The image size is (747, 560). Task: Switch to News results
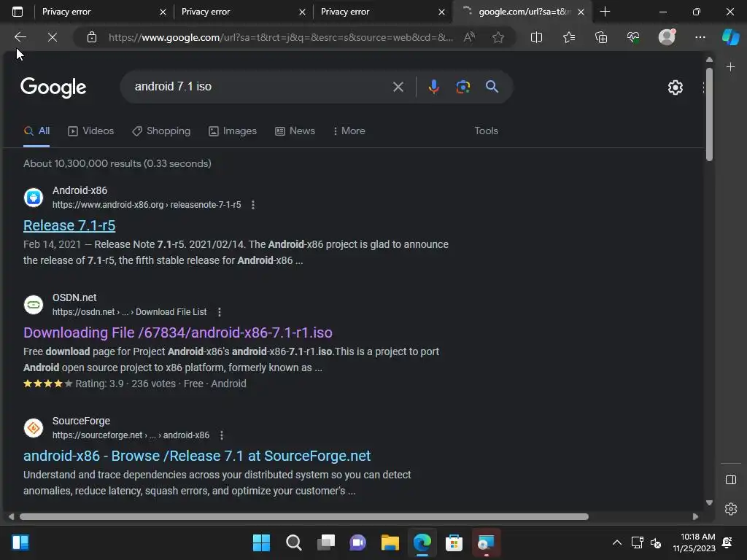coord(295,131)
